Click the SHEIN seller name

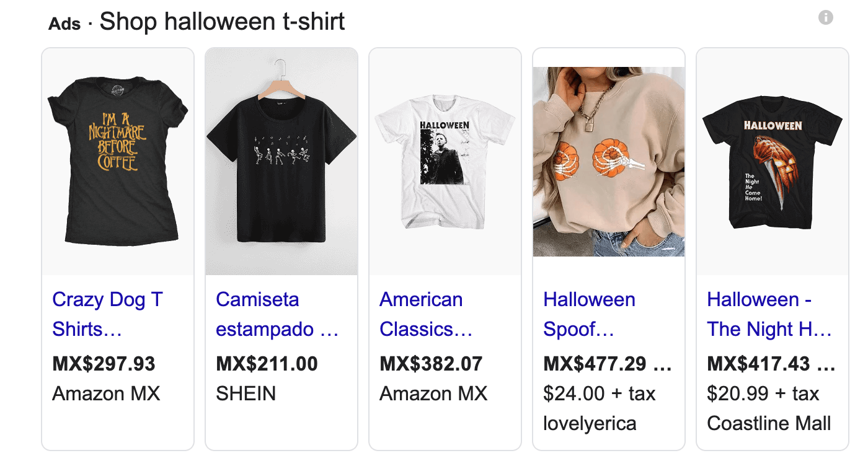tap(246, 393)
